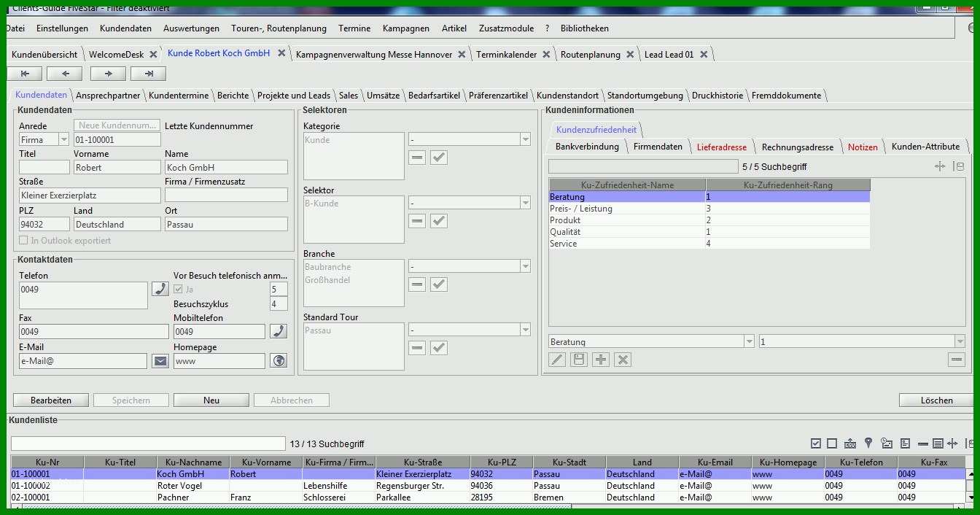Select the Service satisfaction row
The width and height of the screenshot is (980, 515).
pos(709,244)
